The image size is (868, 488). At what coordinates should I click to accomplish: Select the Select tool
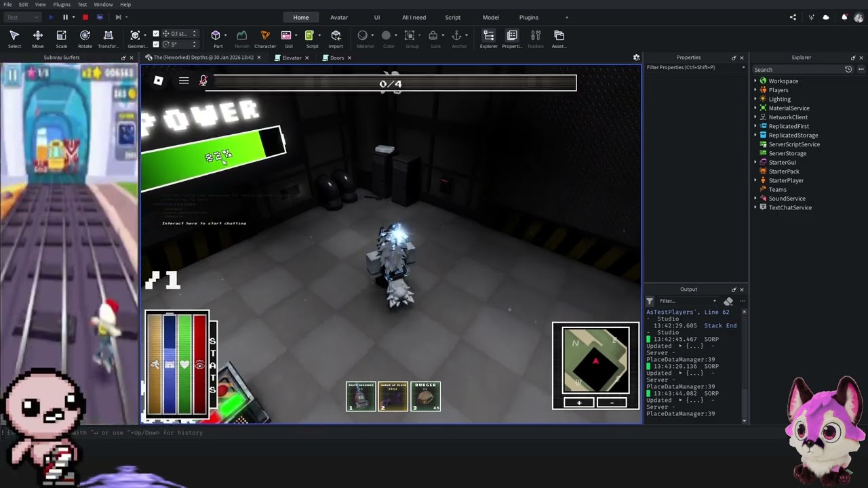14,39
